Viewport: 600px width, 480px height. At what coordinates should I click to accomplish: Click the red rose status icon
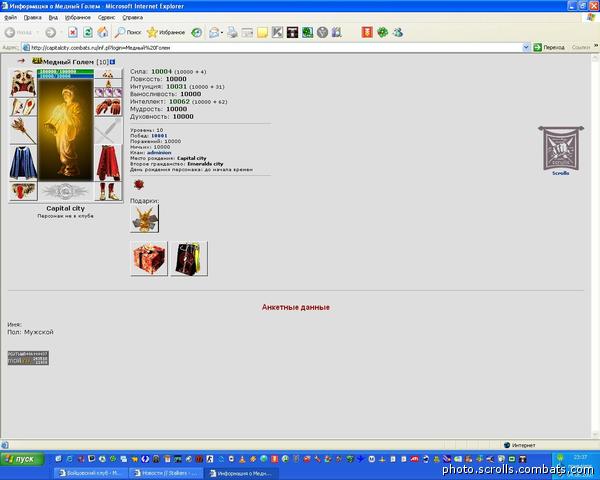click(x=139, y=185)
